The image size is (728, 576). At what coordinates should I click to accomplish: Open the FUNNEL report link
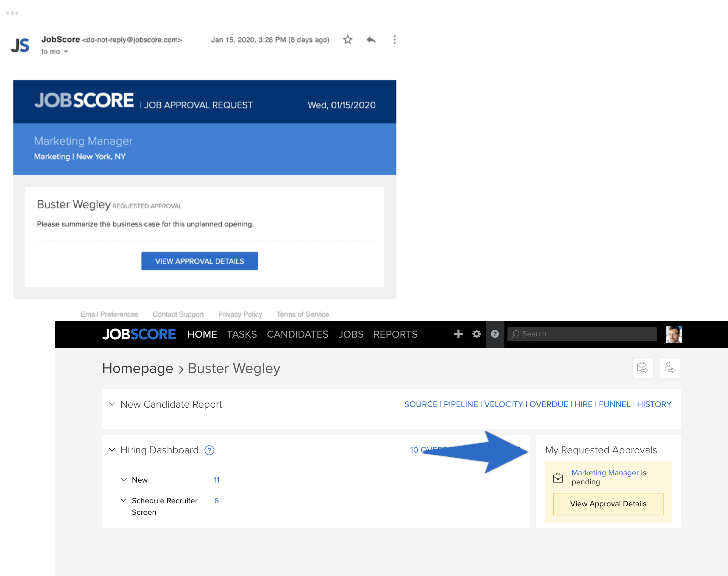coord(614,404)
